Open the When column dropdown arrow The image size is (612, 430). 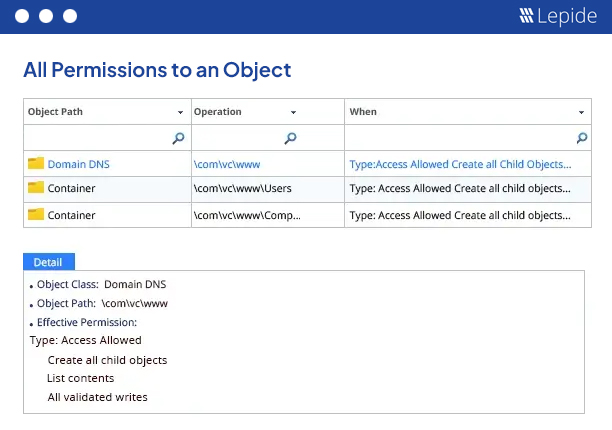(581, 112)
